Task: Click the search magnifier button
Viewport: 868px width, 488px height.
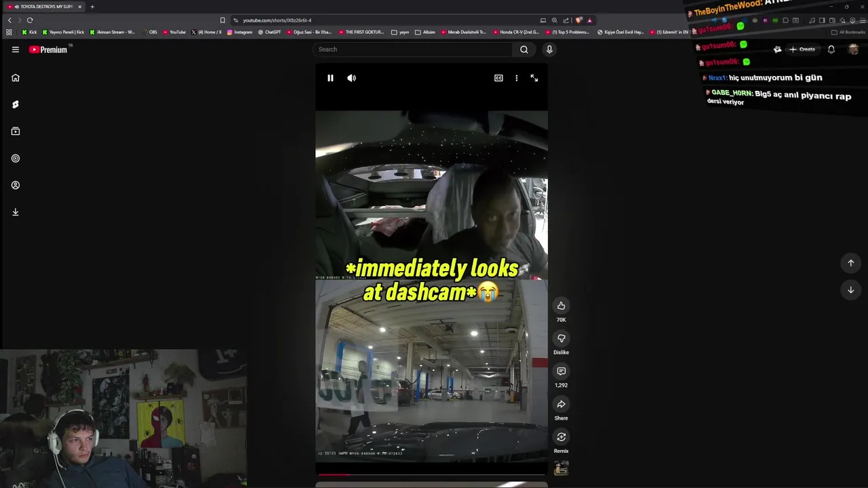Action: coord(524,49)
